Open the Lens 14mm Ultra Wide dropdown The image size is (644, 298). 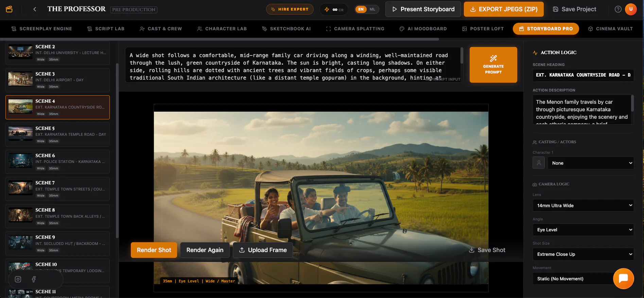(583, 205)
